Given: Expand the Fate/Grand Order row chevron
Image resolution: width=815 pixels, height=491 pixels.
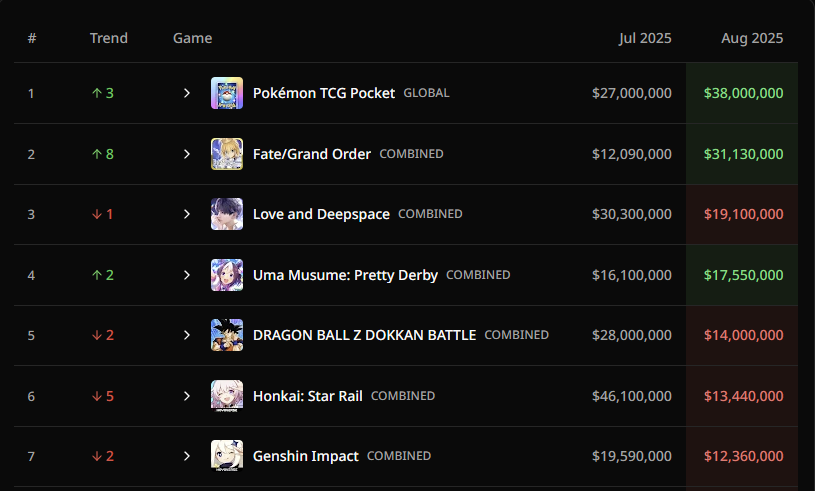Looking at the screenshot, I should pyautogui.click(x=187, y=154).
